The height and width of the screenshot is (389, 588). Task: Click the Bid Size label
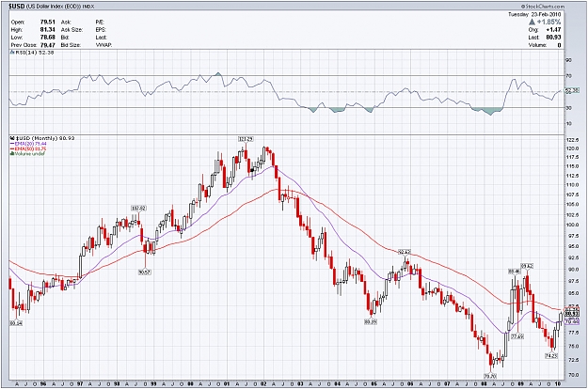pyautogui.click(x=71, y=45)
